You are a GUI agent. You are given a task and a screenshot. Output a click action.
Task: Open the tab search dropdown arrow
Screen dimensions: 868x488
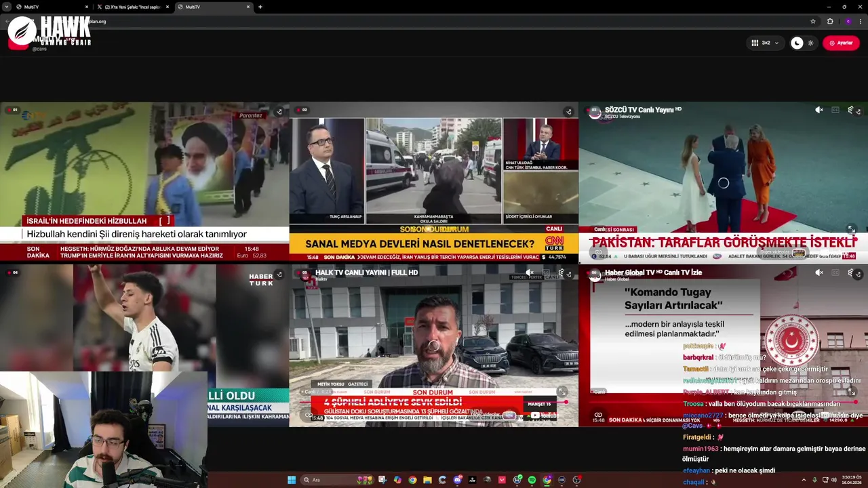coord(5,7)
